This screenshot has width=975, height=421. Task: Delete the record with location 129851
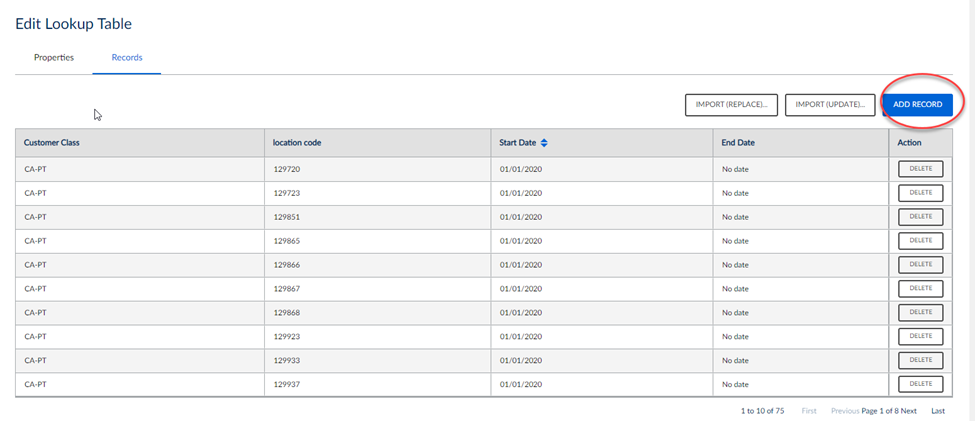(920, 217)
